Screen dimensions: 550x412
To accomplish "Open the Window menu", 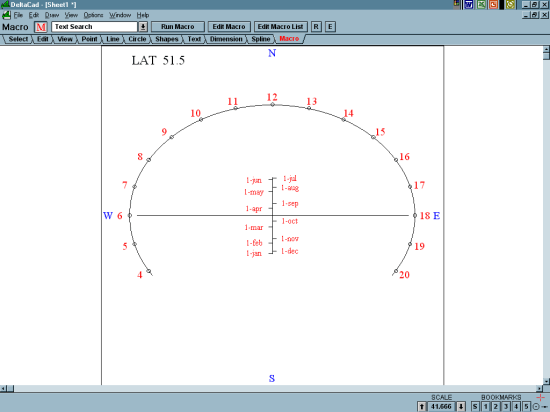I will click(120, 15).
